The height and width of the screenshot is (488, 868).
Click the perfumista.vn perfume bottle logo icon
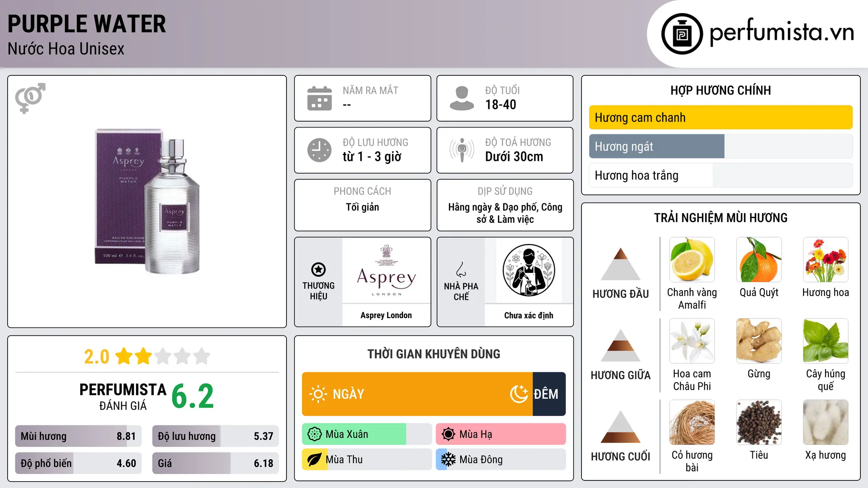point(682,34)
